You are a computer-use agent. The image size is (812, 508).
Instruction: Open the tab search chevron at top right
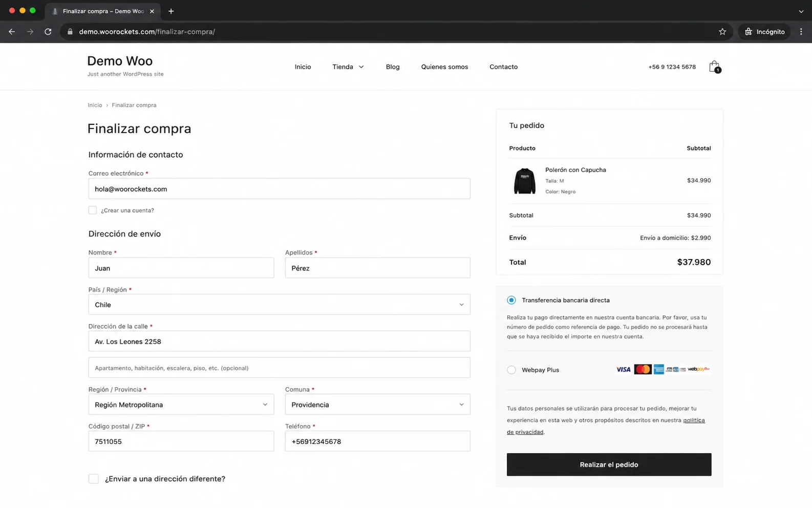click(x=801, y=11)
